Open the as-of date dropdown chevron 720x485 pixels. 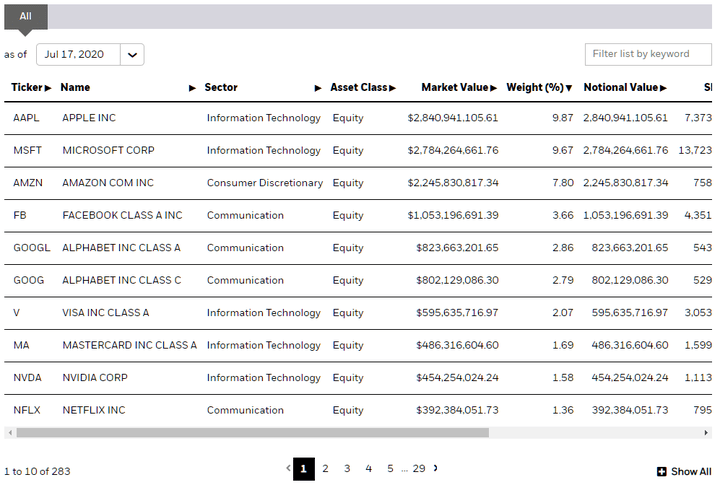pos(132,55)
